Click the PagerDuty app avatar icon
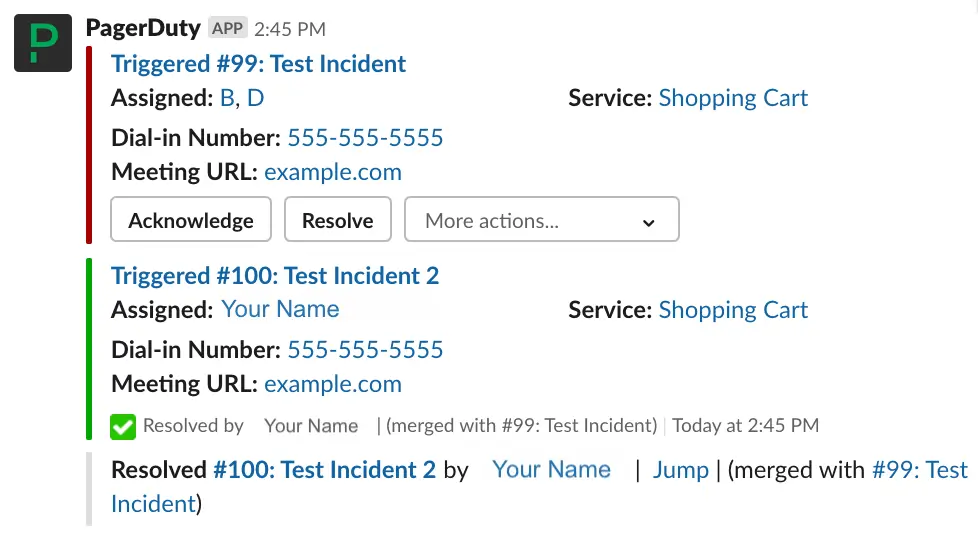 43,43
